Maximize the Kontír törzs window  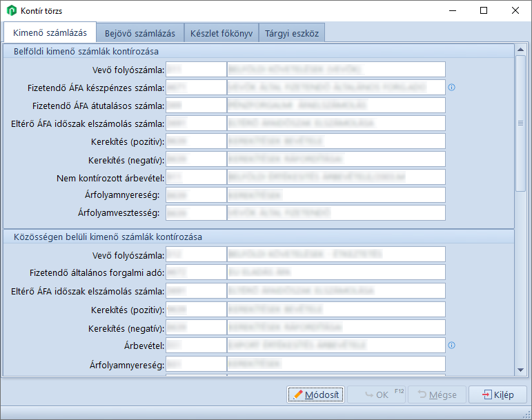point(483,11)
